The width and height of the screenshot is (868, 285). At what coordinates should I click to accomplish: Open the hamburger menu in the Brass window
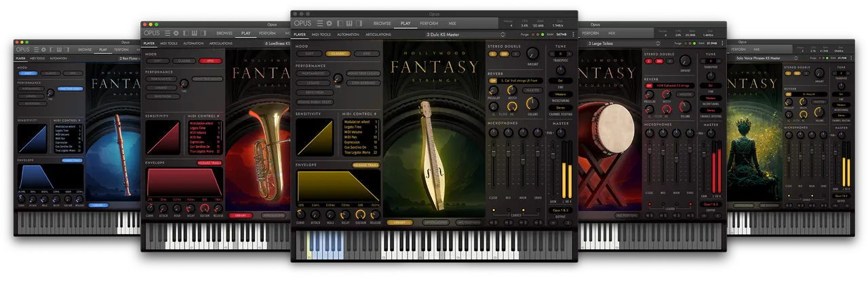[x=167, y=33]
